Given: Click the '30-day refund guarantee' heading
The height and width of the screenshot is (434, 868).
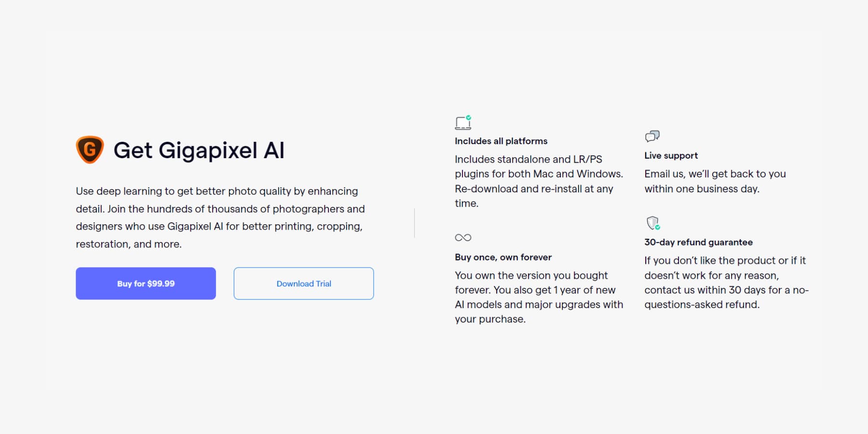Looking at the screenshot, I should pos(698,242).
